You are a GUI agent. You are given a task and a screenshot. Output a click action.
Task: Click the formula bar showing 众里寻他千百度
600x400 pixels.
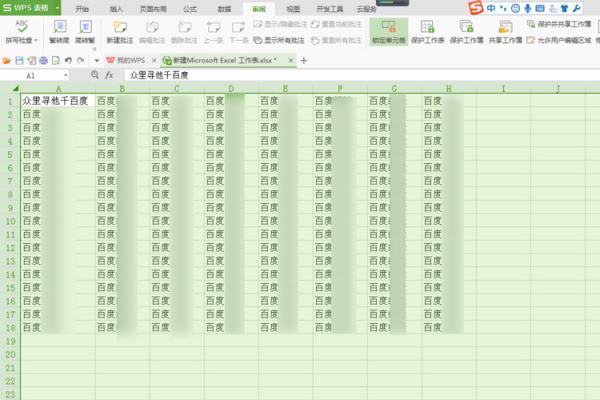pos(362,75)
